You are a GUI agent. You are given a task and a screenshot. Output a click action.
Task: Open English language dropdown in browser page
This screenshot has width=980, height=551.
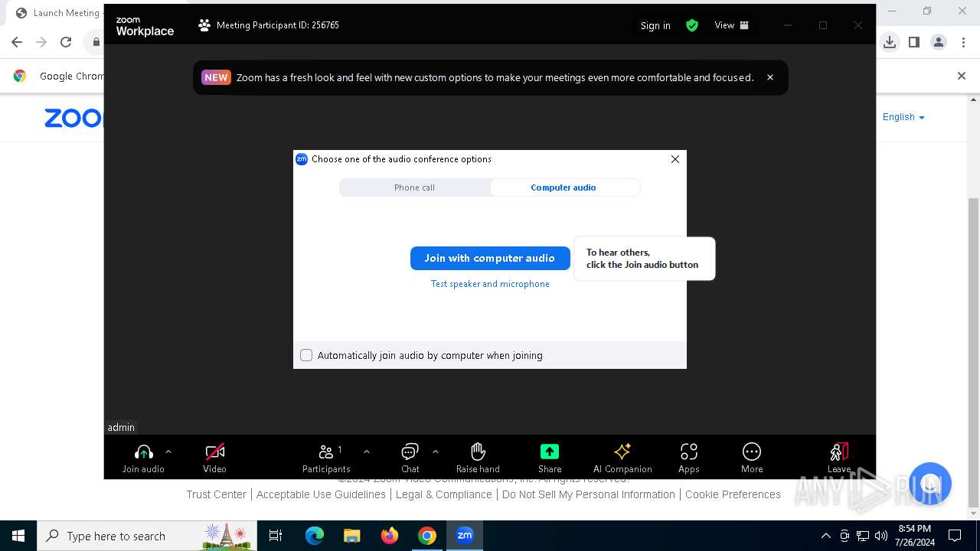903,117
